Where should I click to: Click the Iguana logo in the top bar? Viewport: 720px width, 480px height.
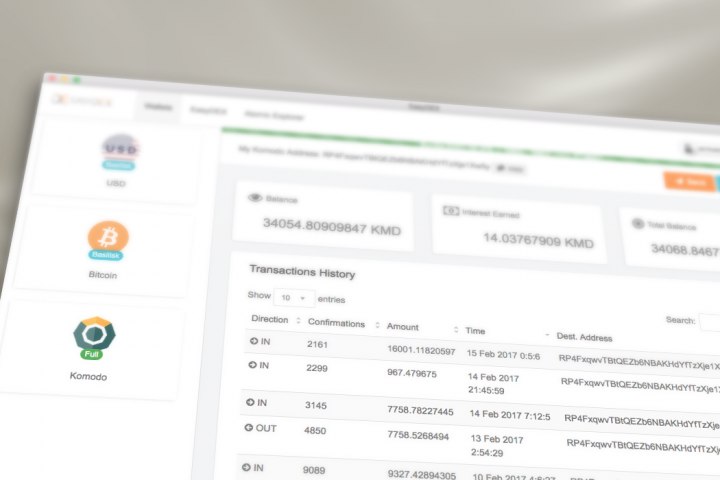(82, 100)
